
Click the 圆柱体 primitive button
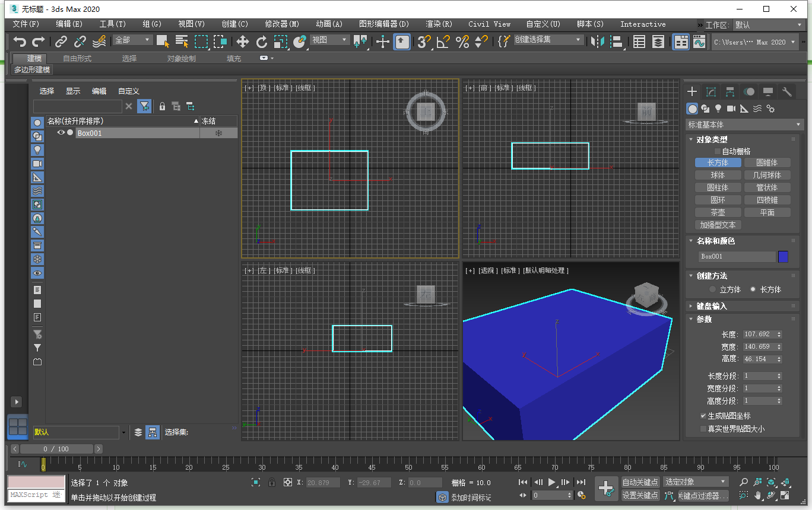coord(718,187)
